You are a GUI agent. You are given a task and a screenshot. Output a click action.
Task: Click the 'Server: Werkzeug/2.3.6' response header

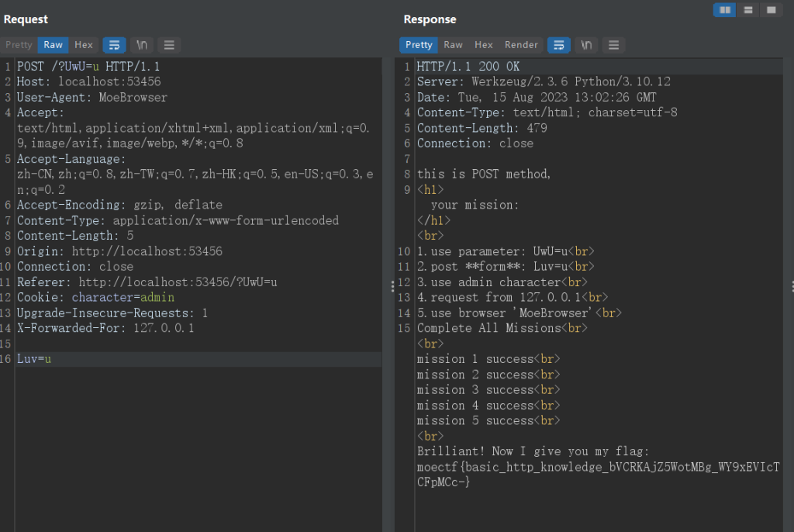[x=544, y=81]
